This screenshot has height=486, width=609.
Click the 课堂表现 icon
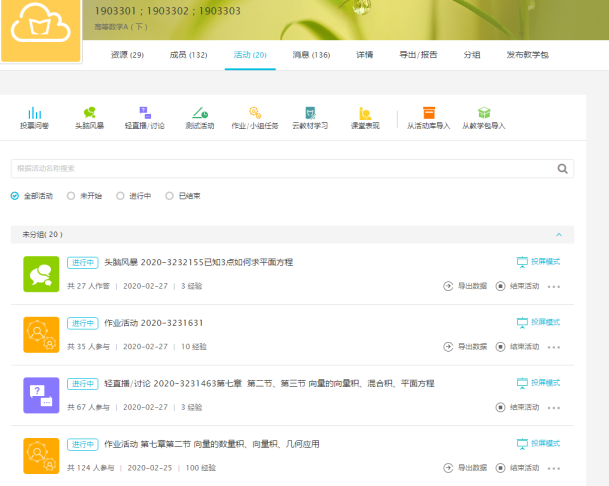click(365, 114)
